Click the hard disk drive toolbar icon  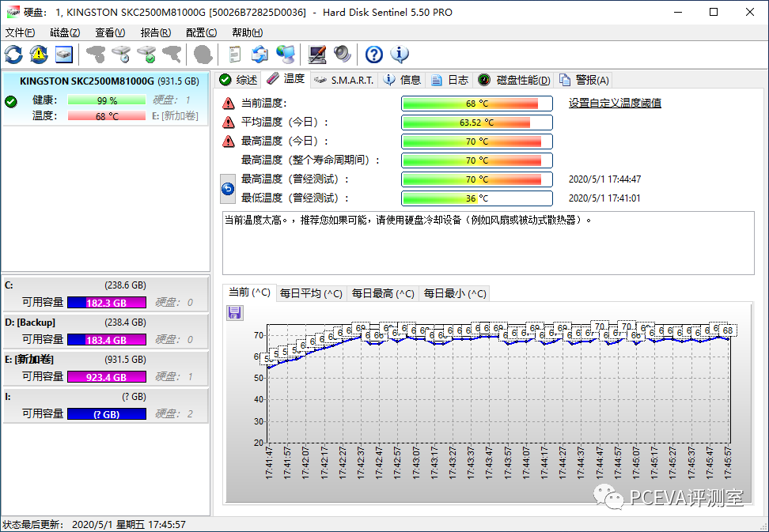(x=64, y=55)
